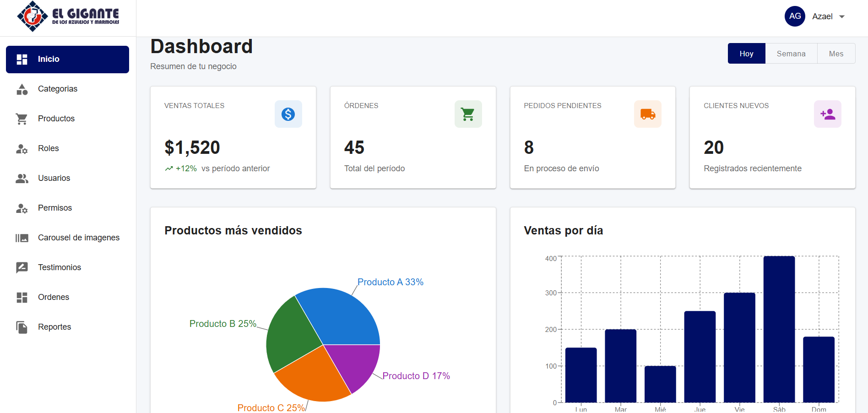Switch to the Semana period filter
This screenshot has height=413, width=868.
coord(791,54)
